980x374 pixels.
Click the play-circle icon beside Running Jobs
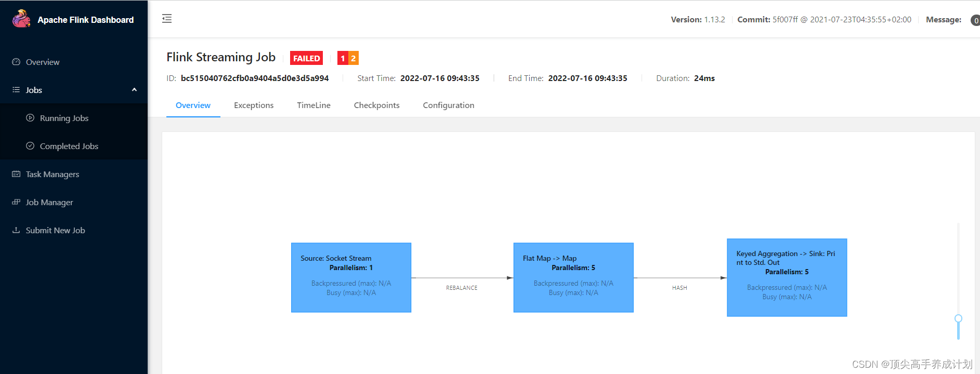coord(30,118)
